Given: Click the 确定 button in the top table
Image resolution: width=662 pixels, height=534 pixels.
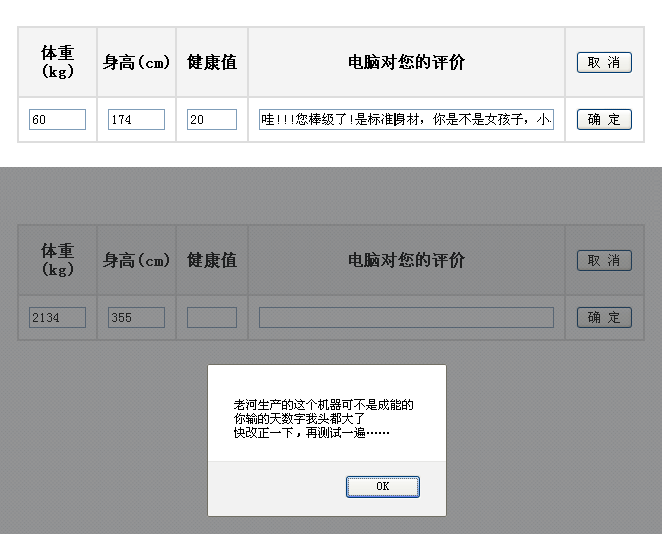Looking at the screenshot, I should 604,119.
